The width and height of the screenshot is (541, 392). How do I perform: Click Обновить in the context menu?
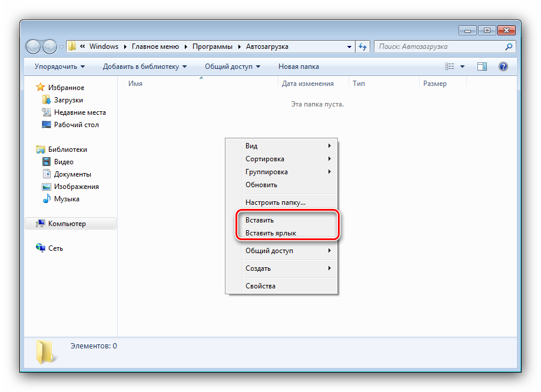coord(261,185)
